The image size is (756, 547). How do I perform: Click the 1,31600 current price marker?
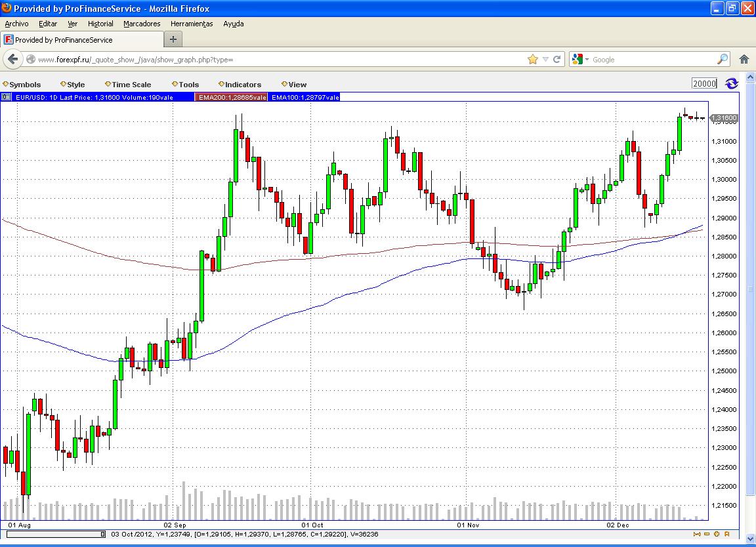724,117
